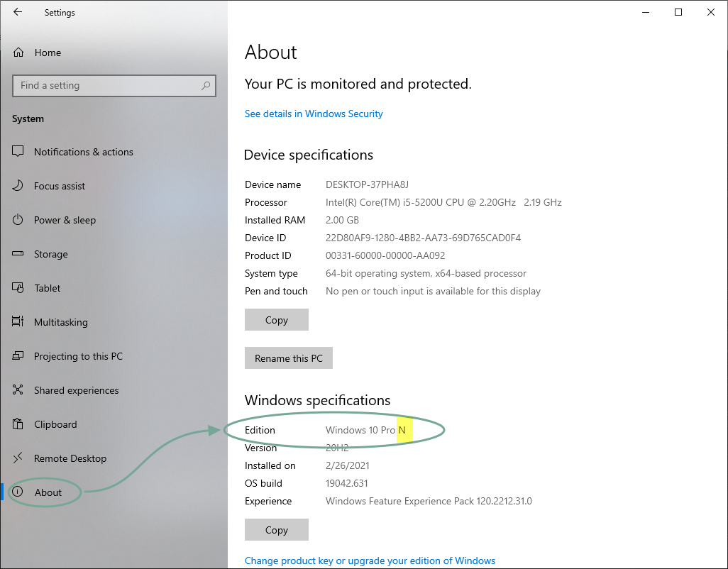Minimize the Settings window
The width and height of the screenshot is (728, 569).
tap(646, 12)
